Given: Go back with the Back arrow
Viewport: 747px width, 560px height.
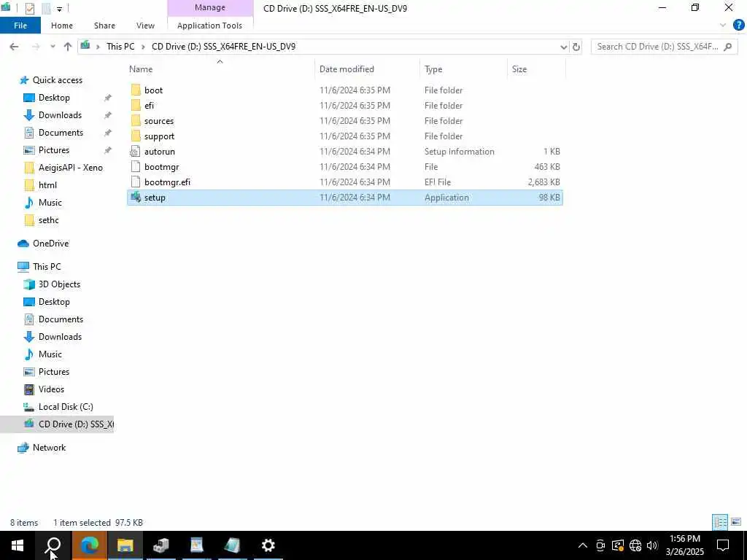Looking at the screenshot, I should coord(15,47).
